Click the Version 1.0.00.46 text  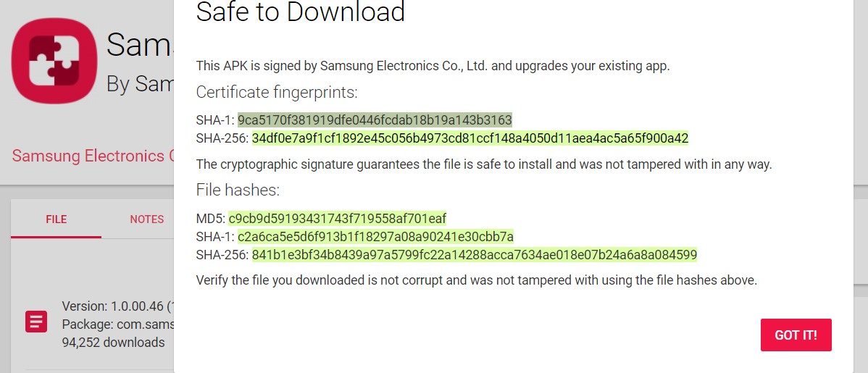pos(118,306)
